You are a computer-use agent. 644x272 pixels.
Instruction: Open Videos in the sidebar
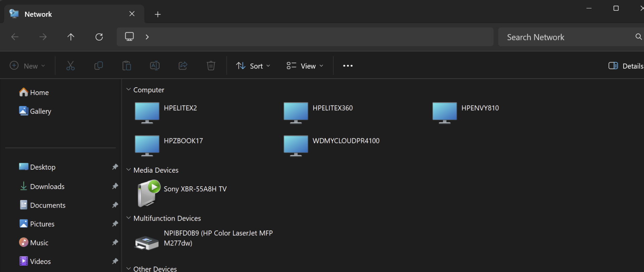[35, 261]
